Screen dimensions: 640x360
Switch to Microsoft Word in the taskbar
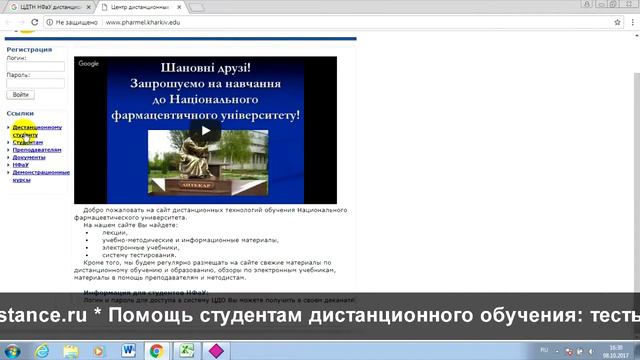click(129, 351)
